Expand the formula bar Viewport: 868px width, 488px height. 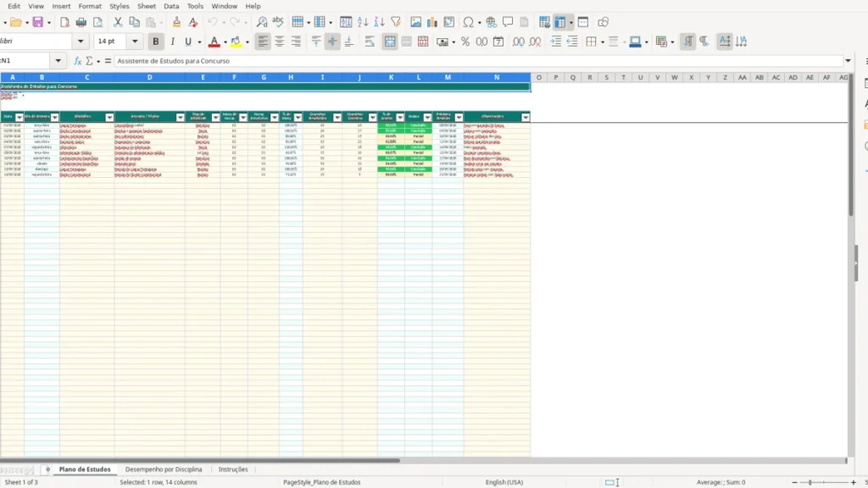click(x=848, y=61)
